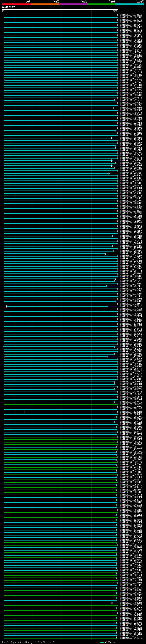Open hit UniRef100_P25857
This screenshot has width=146, height=644.
point(131,249)
